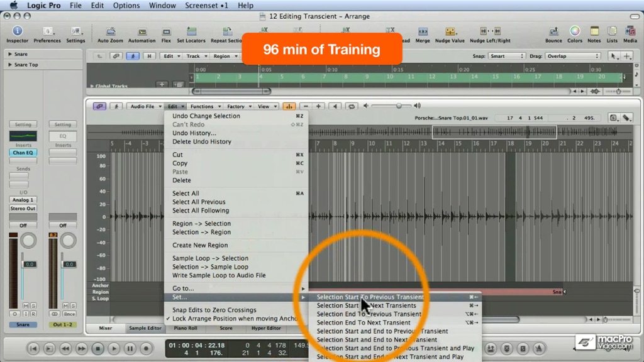644x362 pixels.
Task: Open the Colors palette icon
Action: 575,31
